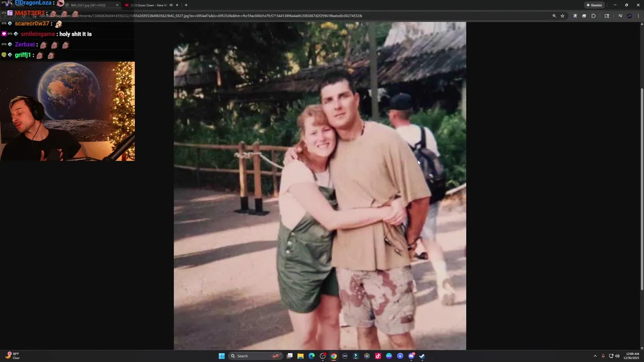Open the purple V app on taskbar
This screenshot has height=362, width=644.
(400, 356)
